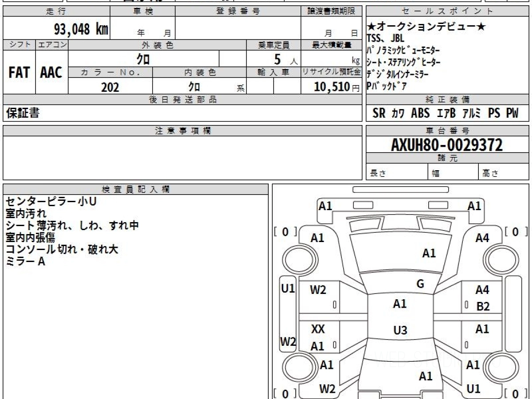The image size is (532, 399).
Task: Click the G mark on the windshield
Action: [x=420, y=284]
